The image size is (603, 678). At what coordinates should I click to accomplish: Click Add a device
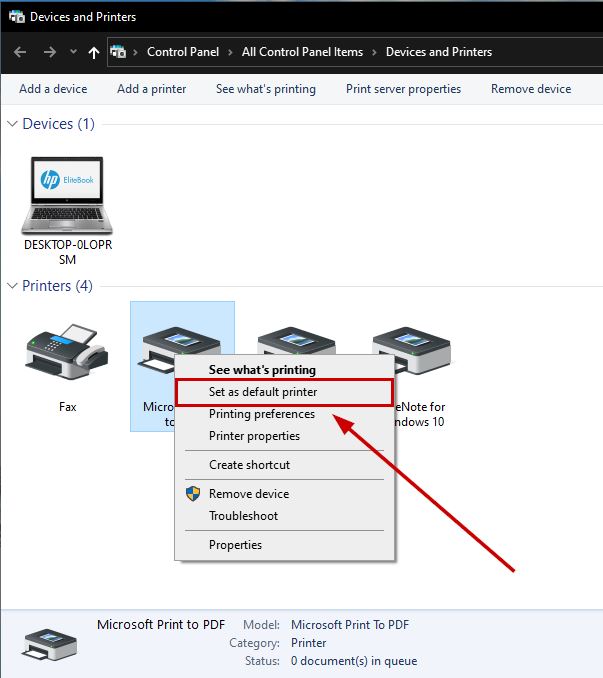point(53,89)
